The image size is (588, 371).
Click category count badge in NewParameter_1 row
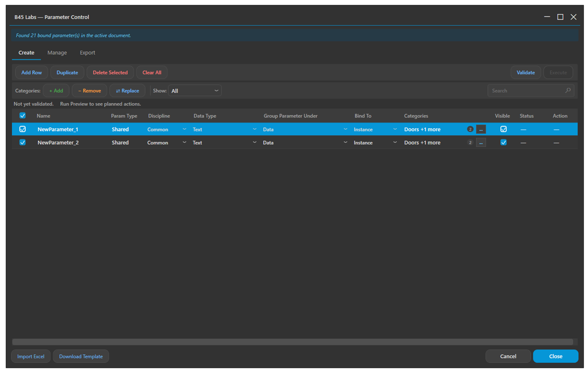(x=470, y=129)
